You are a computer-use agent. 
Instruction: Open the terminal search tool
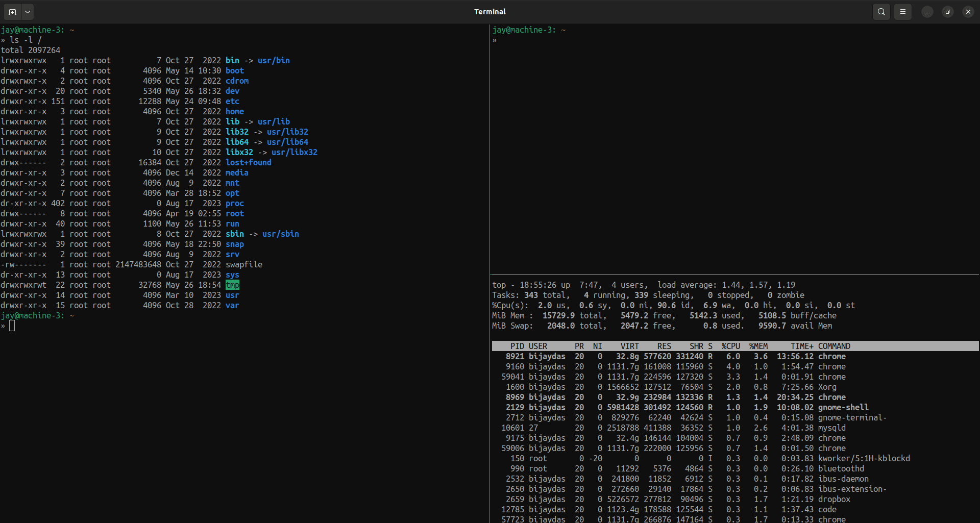pyautogui.click(x=881, y=11)
